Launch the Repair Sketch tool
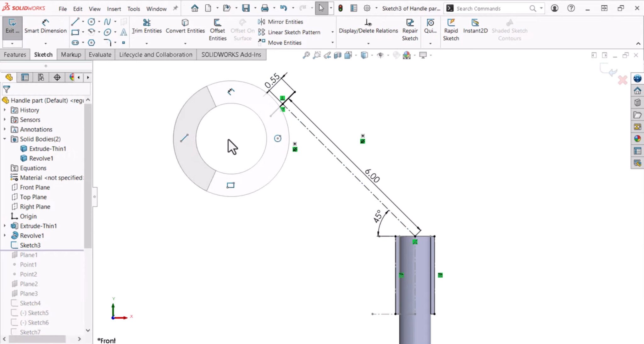 click(410, 30)
